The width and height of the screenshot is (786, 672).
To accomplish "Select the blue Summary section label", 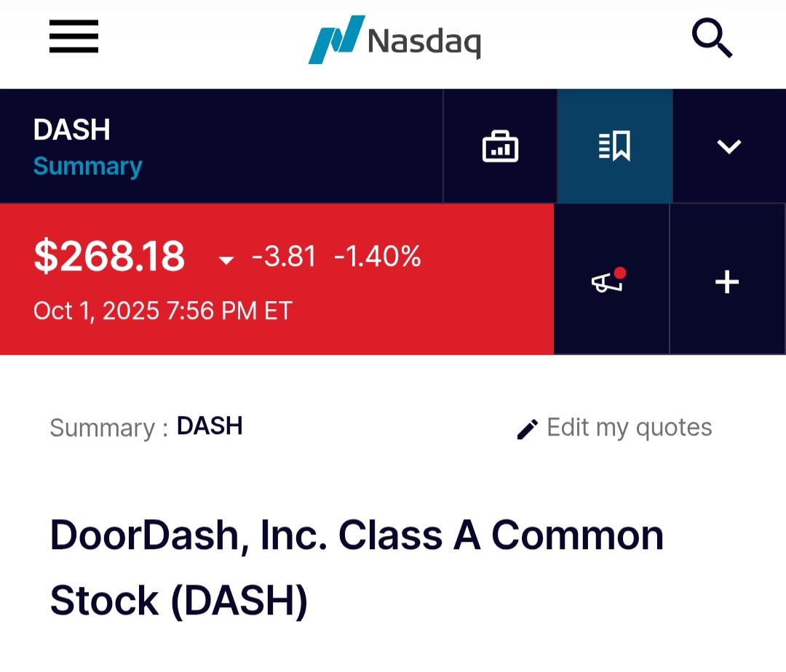I will tap(87, 167).
